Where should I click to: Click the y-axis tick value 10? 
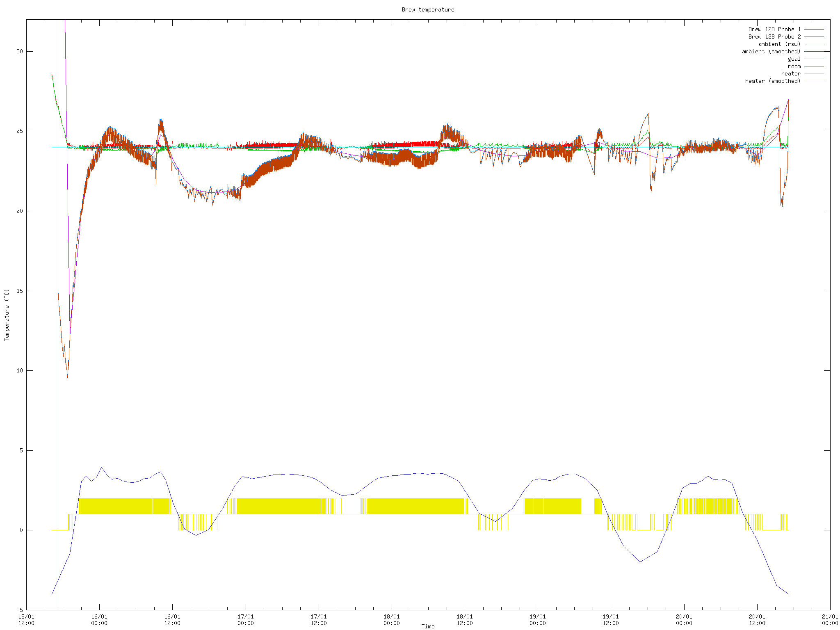(x=20, y=370)
